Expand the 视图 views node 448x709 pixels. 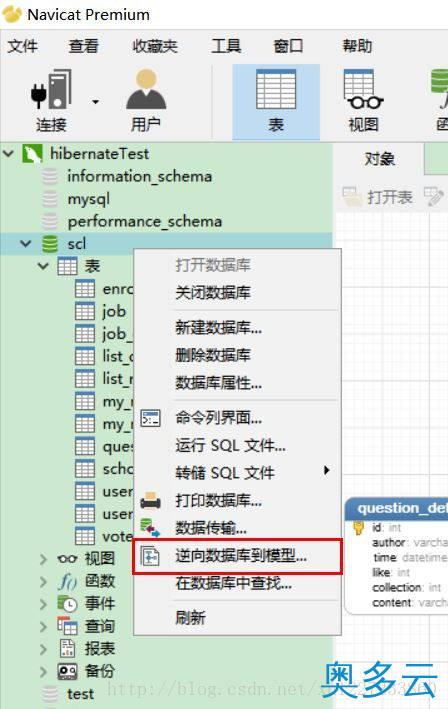click(x=43, y=559)
